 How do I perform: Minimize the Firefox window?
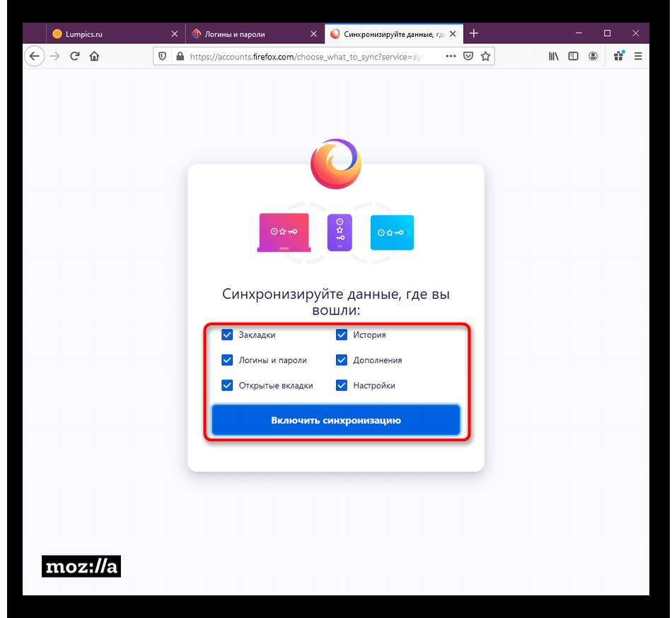click(x=579, y=33)
